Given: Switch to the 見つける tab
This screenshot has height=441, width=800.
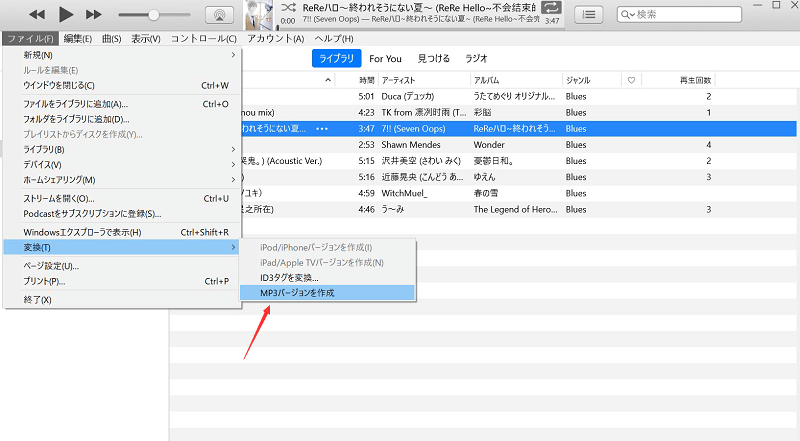Looking at the screenshot, I should click(x=434, y=59).
